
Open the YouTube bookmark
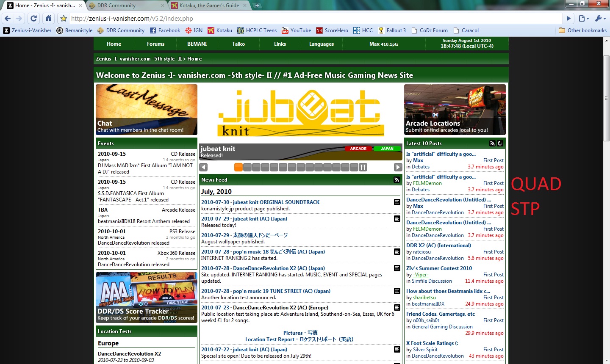click(x=297, y=30)
